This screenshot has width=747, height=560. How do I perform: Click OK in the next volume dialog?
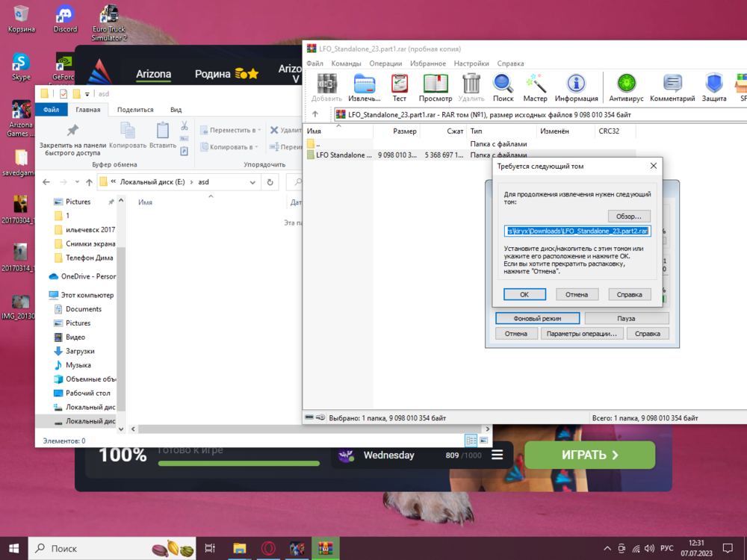point(524,294)
